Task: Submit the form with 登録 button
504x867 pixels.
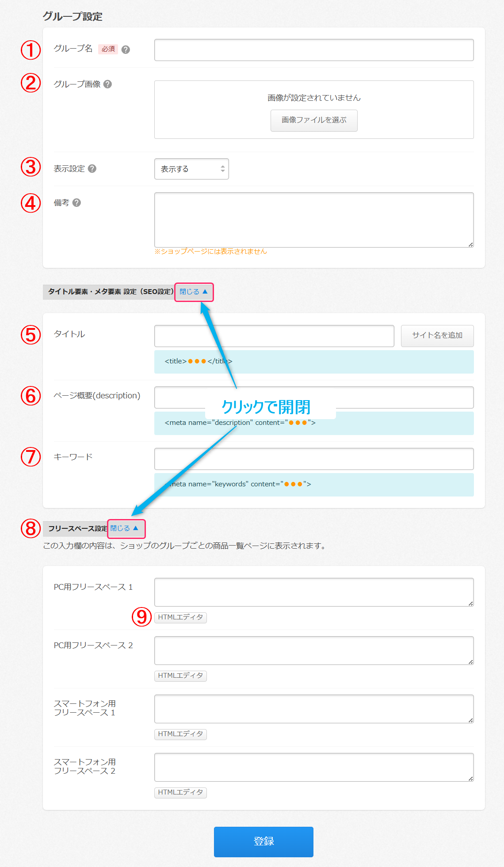Action: 263,841
